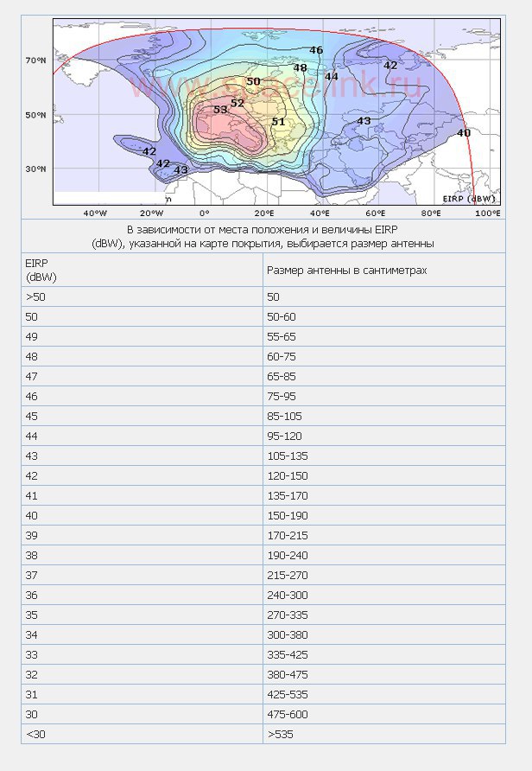Click the EIRP value 39 cell
This screenshot has height=771, width=532.
pyautogui.click(x=142, y=536)
